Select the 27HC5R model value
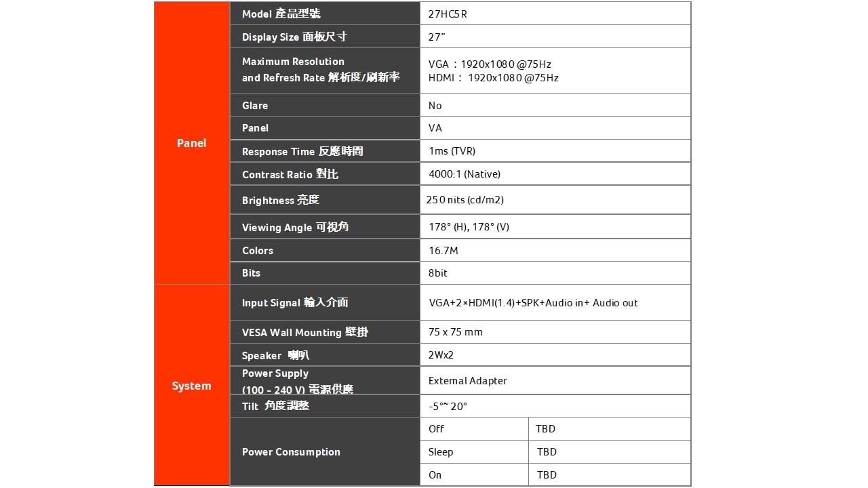Viewport: 868px width, 488px height. (448, 14)
